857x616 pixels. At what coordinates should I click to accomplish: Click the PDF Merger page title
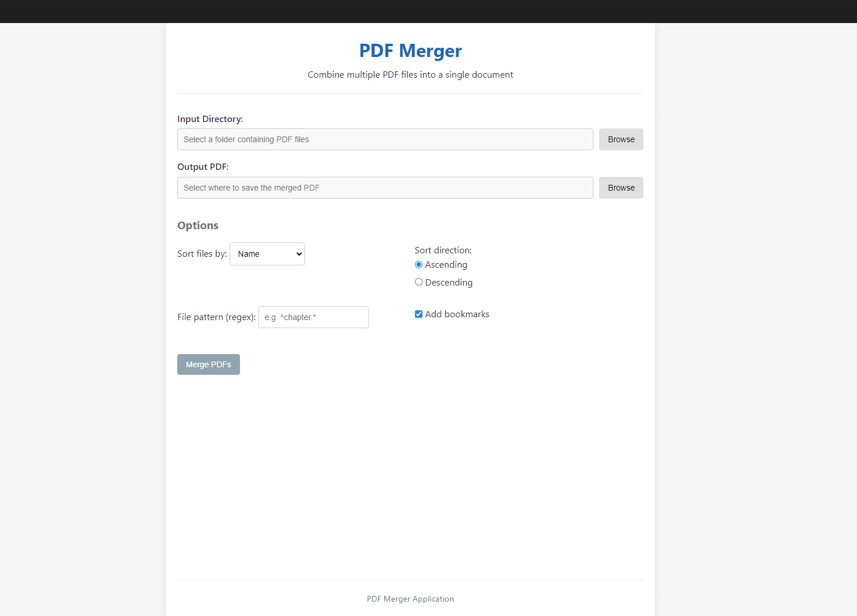pos(410,51)
